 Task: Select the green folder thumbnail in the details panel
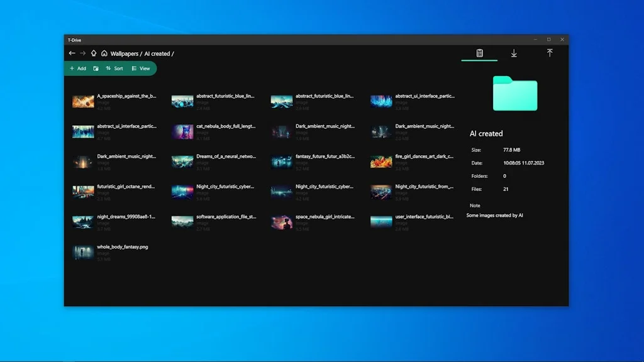coord(514,93)
